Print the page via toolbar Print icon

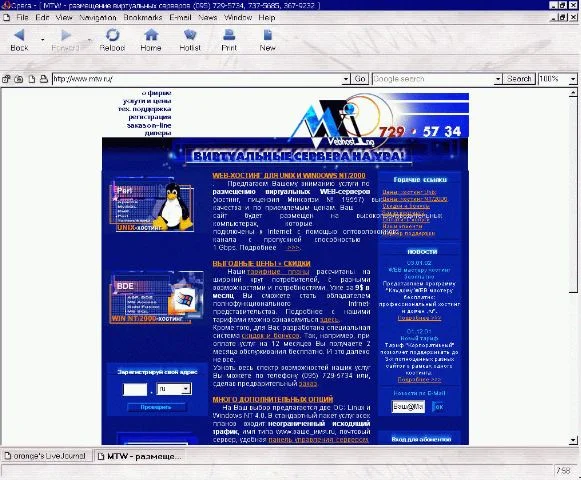(x=229, y=40)
